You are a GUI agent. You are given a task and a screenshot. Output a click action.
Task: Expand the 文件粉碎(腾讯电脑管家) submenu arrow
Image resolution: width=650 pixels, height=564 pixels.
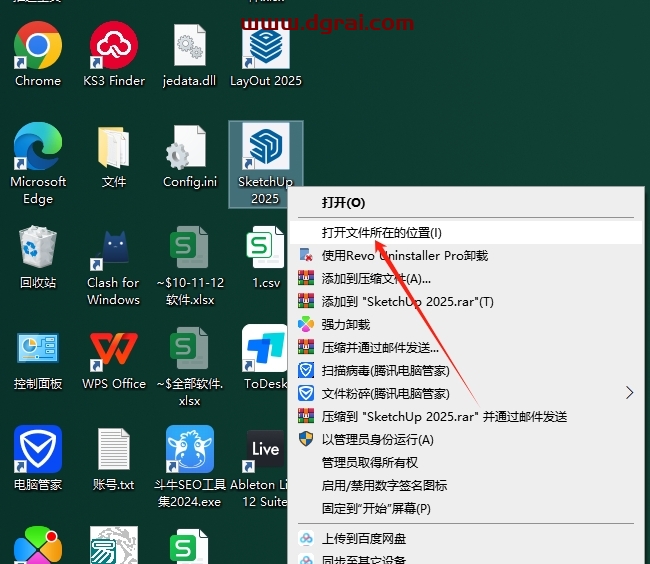click(x=629, y=393)
